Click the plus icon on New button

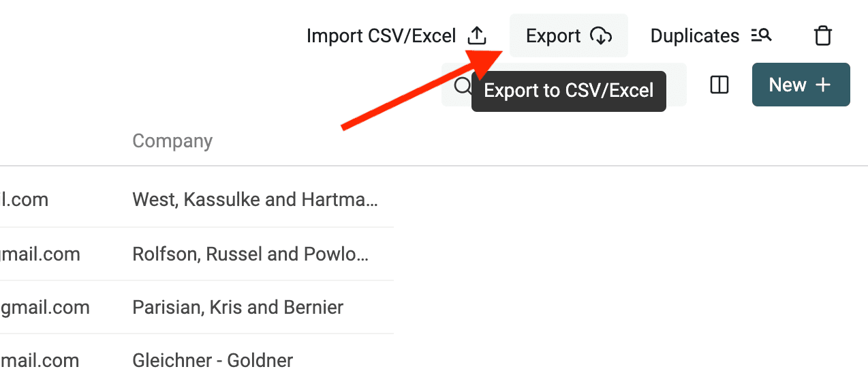pos(823,85)
